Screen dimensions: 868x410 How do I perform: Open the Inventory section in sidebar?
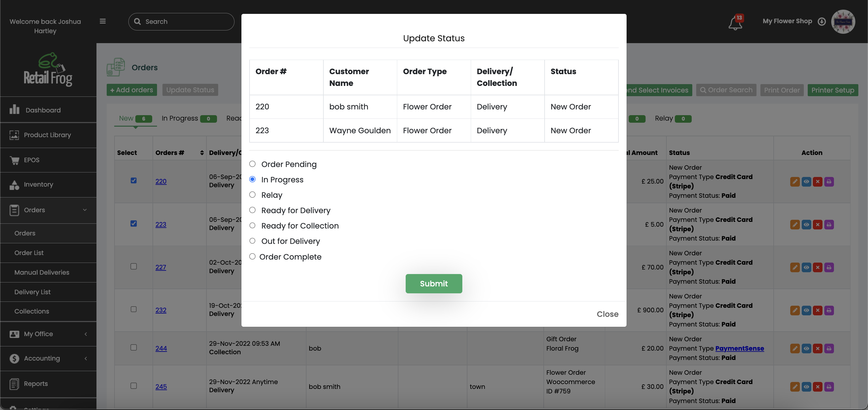(x=38, y=184)
